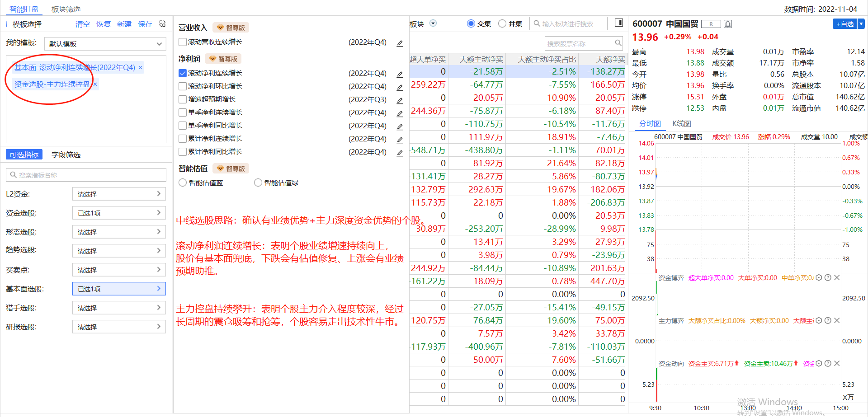Uncheck the 滚动净利连续增长 checkbox
The height and width of the screenshot is (417, 868).
coord(183,73)
